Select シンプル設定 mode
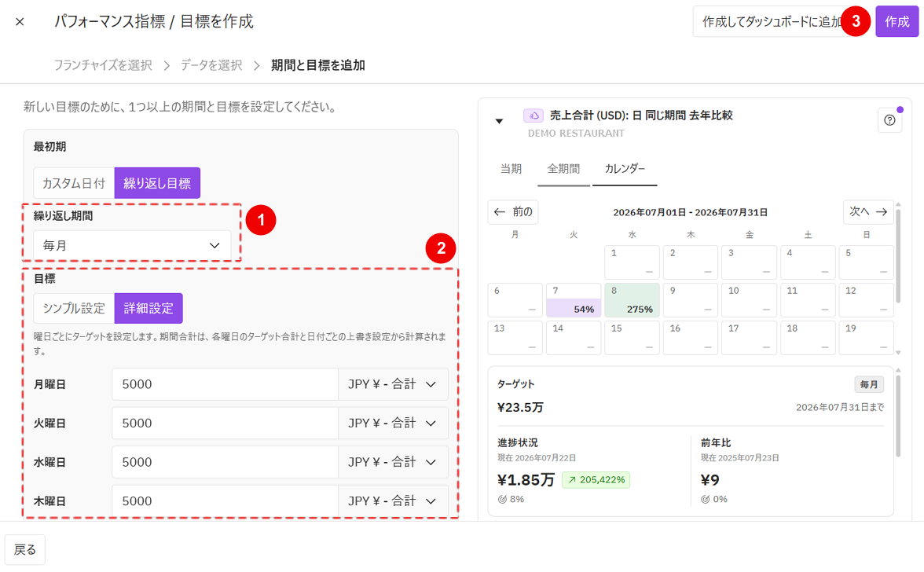The height and width of the screenshot is (572, 924). (74, 308)
